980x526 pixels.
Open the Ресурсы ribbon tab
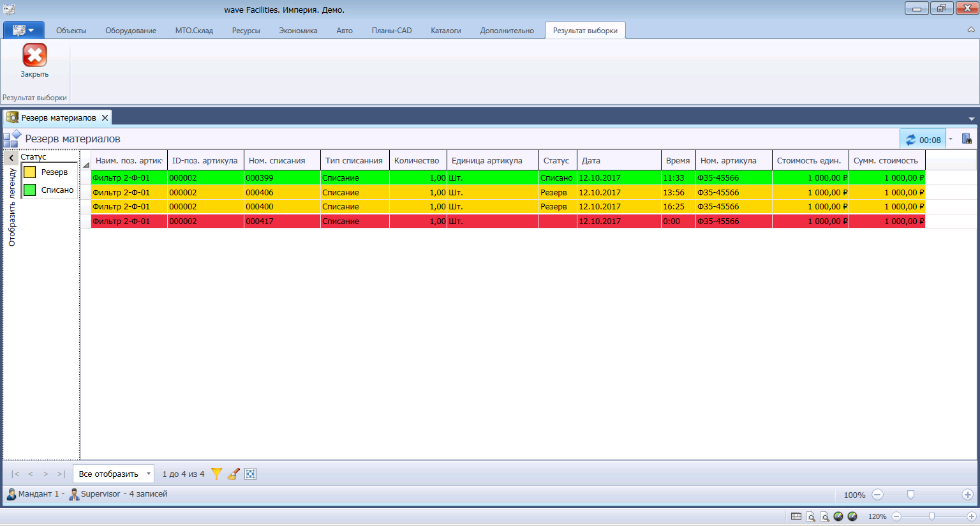click(246, 31)
